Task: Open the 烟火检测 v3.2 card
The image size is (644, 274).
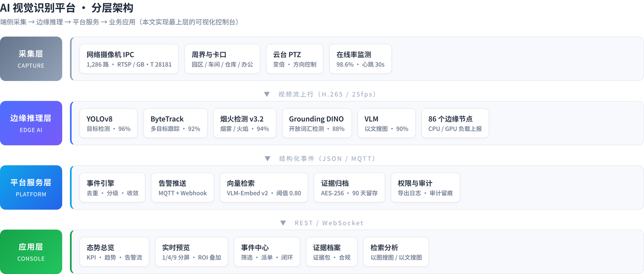Action: [x=245, y=123]
